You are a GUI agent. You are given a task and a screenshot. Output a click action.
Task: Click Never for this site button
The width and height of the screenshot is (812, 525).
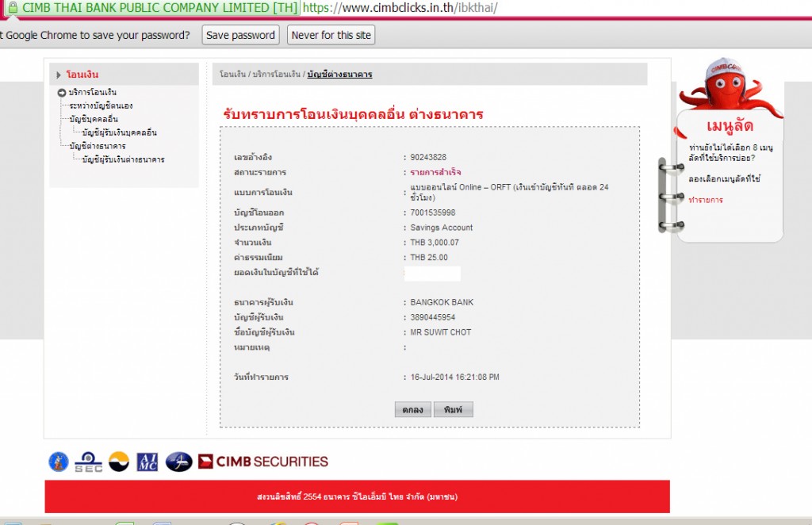(x=331, y=35)
